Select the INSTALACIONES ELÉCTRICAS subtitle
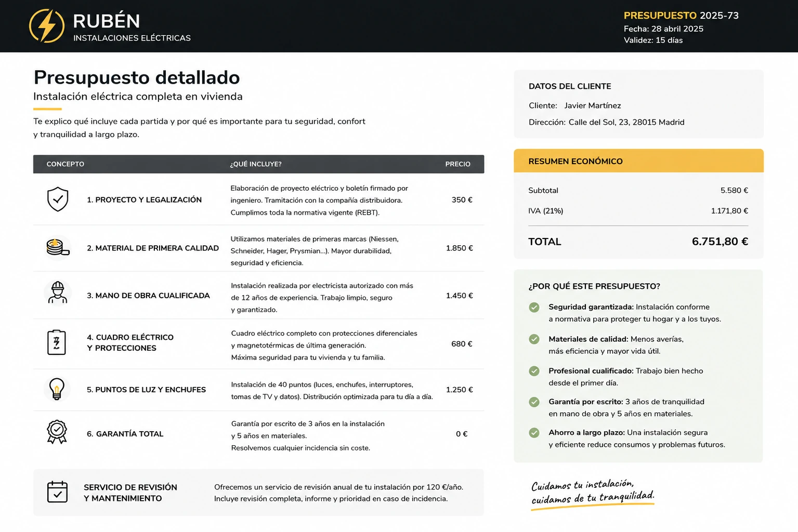 (132, 38)
